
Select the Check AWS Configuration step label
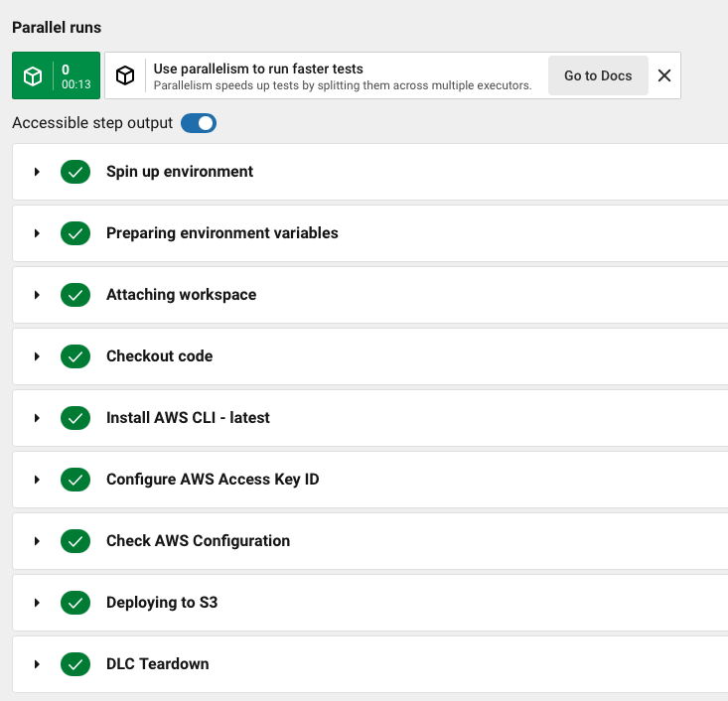point(198,541)
